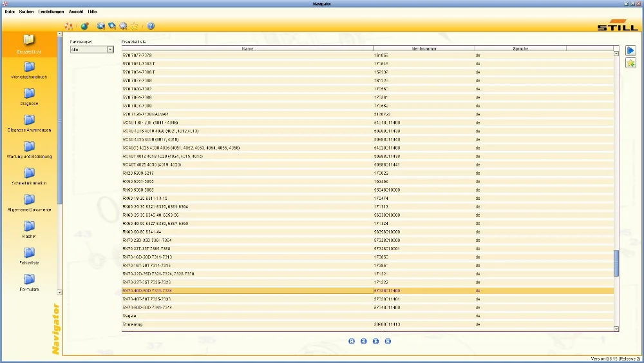
Task: Open the Einstellungen menu
Action: [51, 12]
